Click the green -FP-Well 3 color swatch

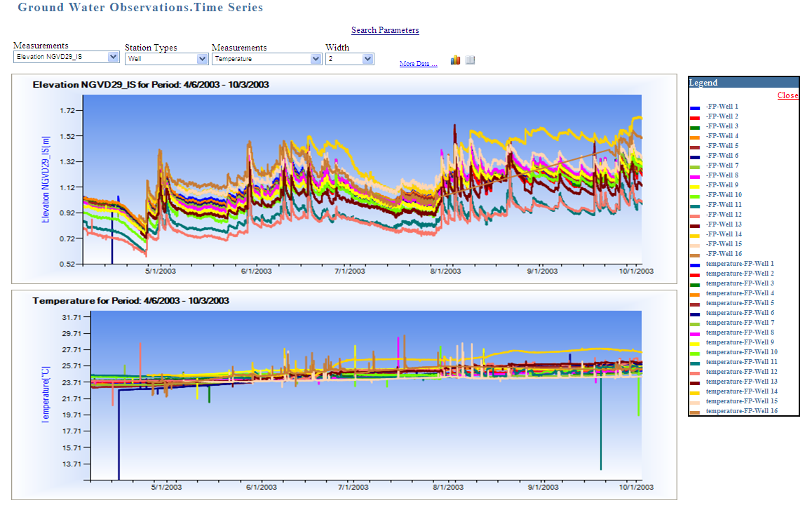(x=696, y=126)
